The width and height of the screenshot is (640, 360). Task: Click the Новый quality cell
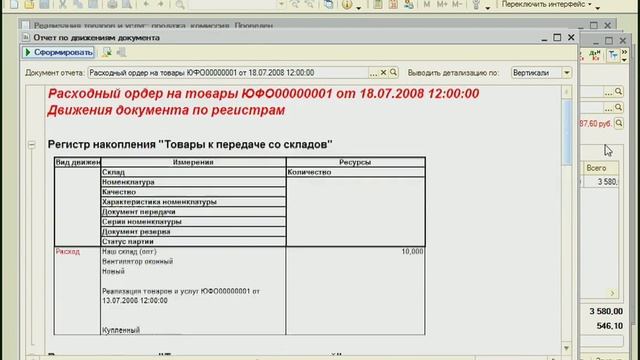(x=113, y=271)
